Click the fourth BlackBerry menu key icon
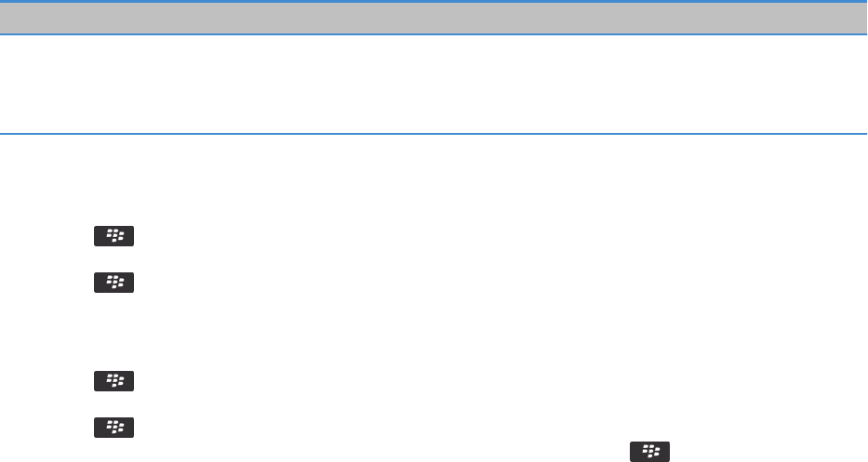This screenshot has height=462, width=868. (x=114, y=428)
